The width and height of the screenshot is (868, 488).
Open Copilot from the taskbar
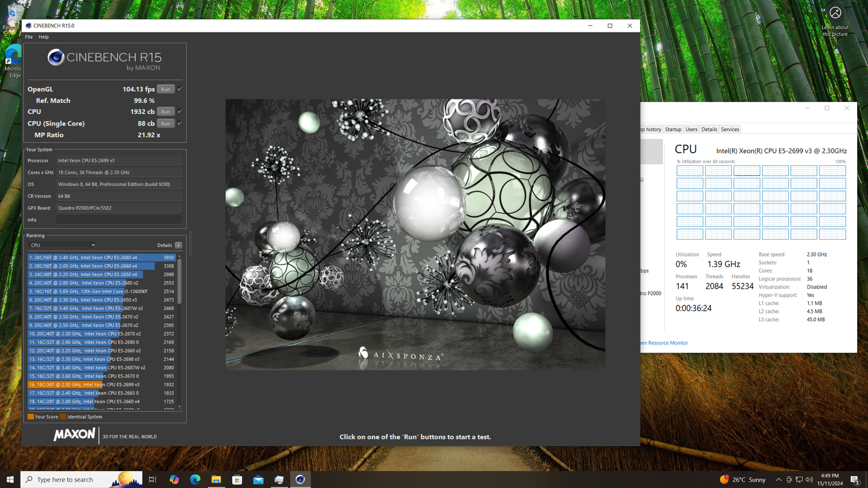(x=174, y=479)
